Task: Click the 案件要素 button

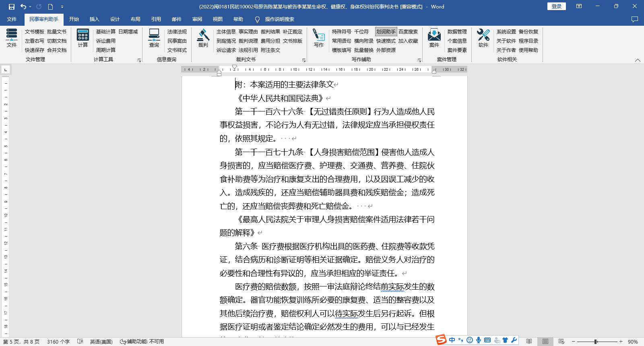Action: (x=457, y=50)
